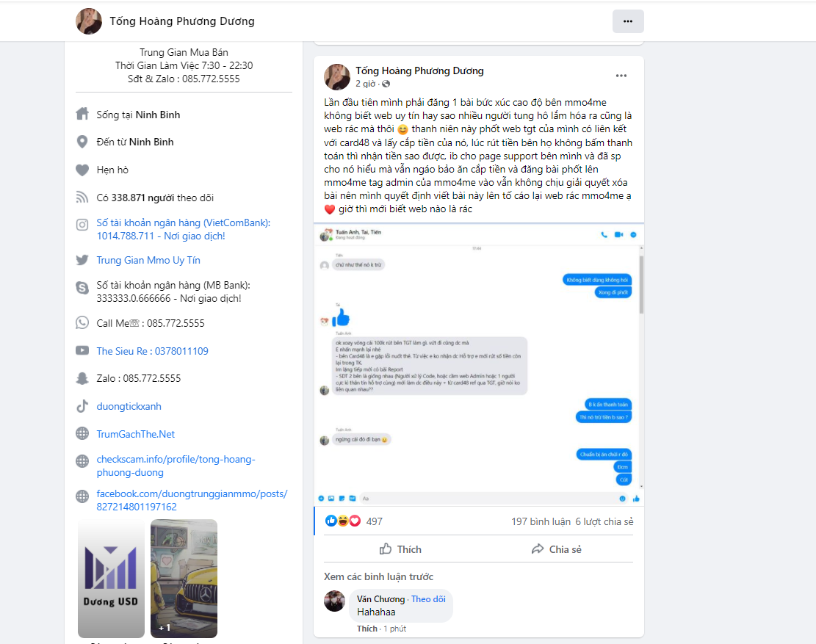Click the Thích thumbs-up icon under the post

click(385, 549)
